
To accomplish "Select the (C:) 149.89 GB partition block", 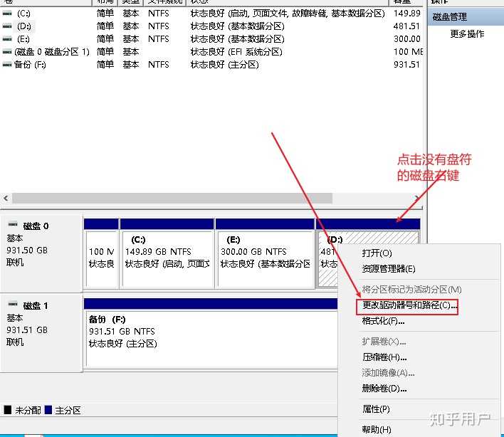I will pos(167,254).
